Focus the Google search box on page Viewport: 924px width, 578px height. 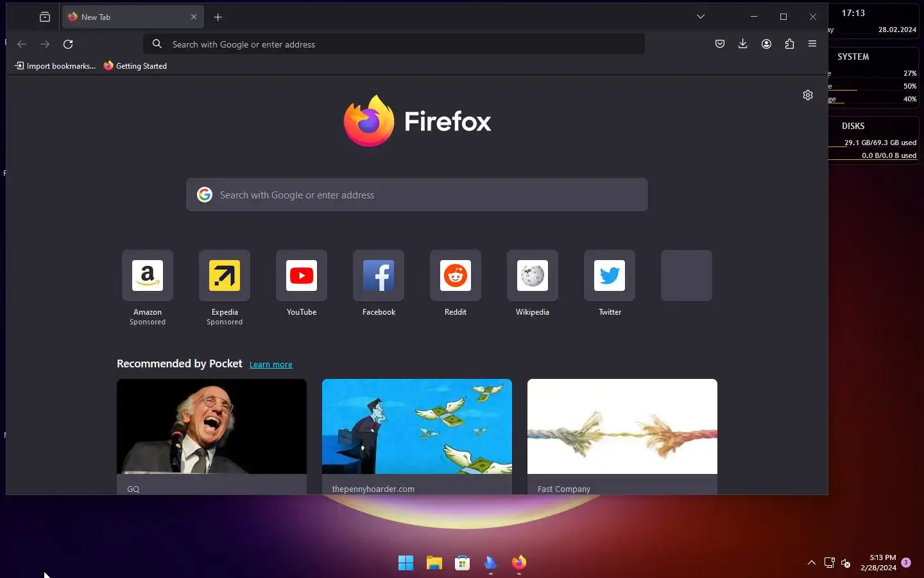[x=417, y=195]
